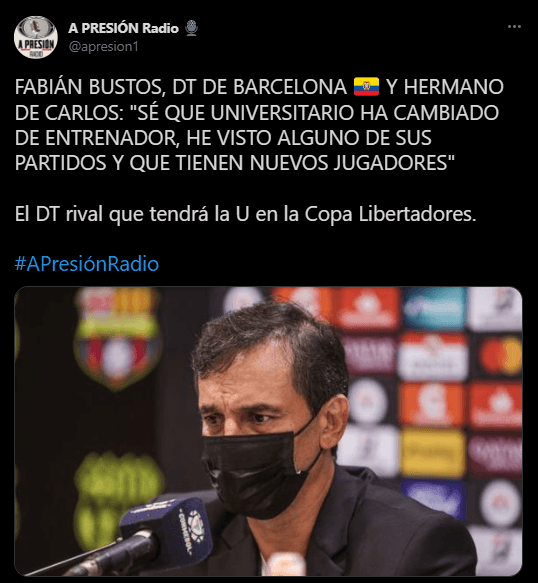538x583 pixels.
Task: Click the Mastercard logo on the backdrop
Action: coord(500,356)
